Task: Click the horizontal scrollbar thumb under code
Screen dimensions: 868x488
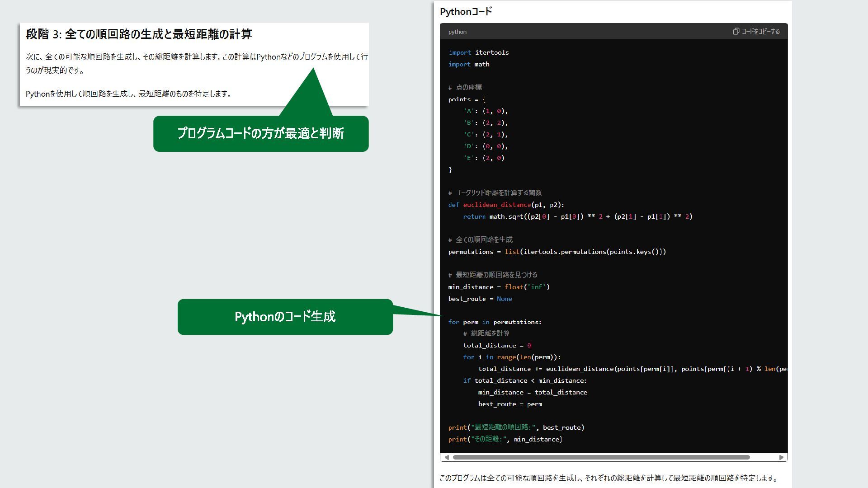Action: [601, 457]
